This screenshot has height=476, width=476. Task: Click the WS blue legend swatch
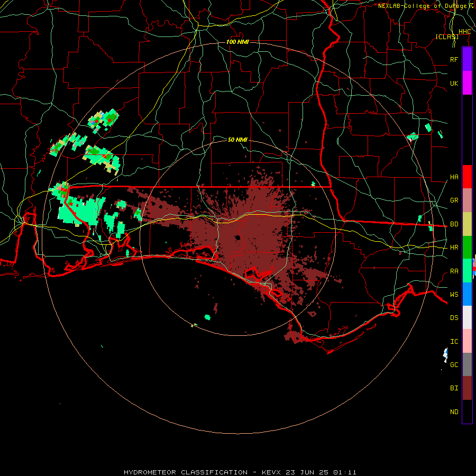point(467,294)
